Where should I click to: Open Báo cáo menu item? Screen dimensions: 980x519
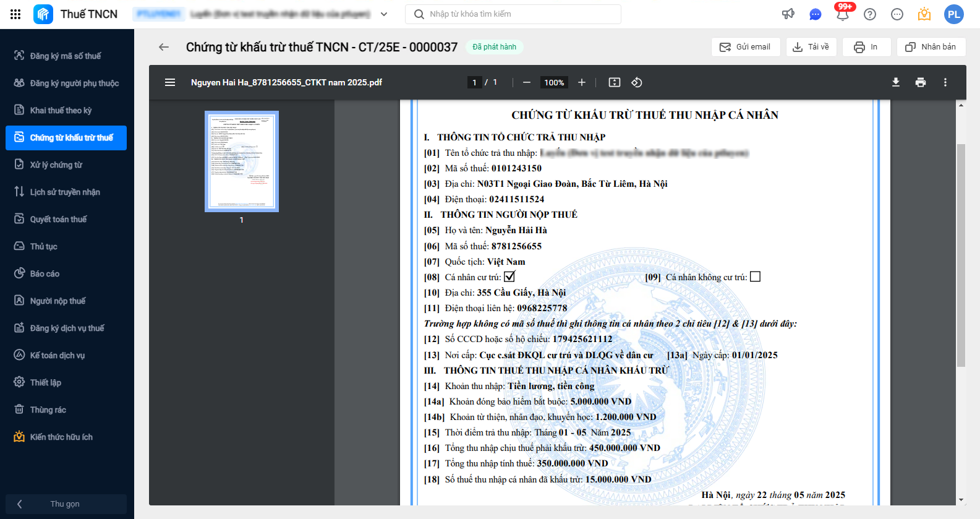(66, 273)
